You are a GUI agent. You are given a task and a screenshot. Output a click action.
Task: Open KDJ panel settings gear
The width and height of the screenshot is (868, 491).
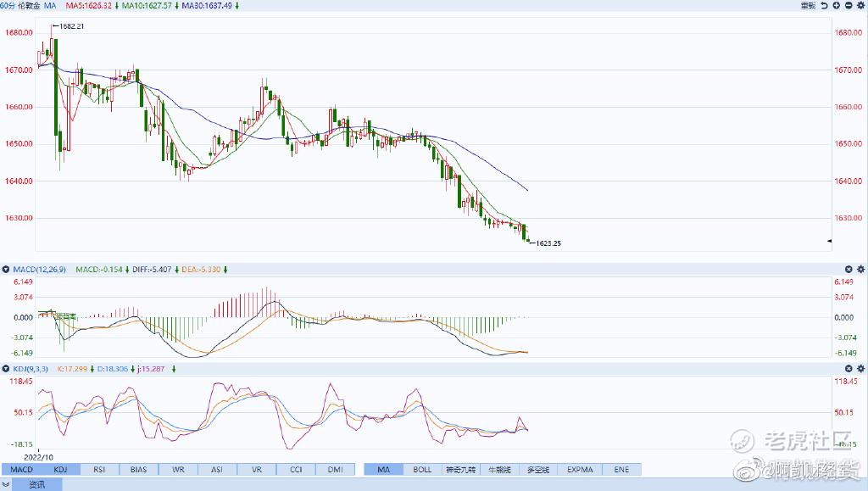point(860,369)
